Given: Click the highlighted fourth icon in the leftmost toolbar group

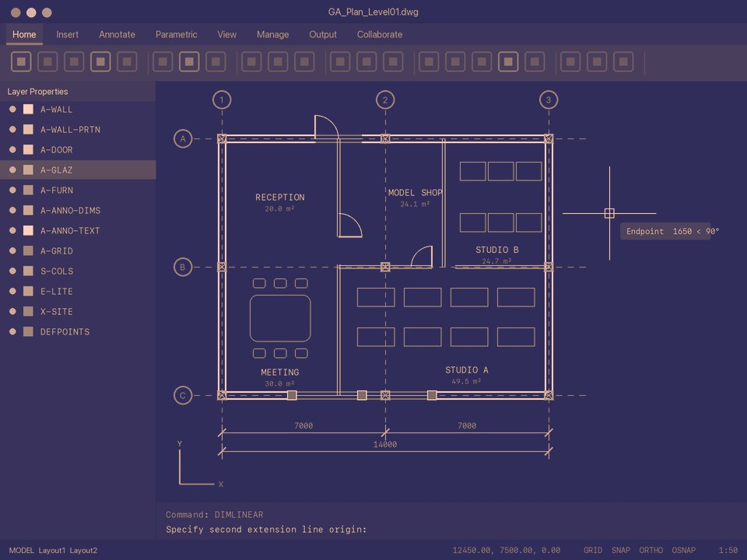Looking at the screenshot, I should click(100, 61).
